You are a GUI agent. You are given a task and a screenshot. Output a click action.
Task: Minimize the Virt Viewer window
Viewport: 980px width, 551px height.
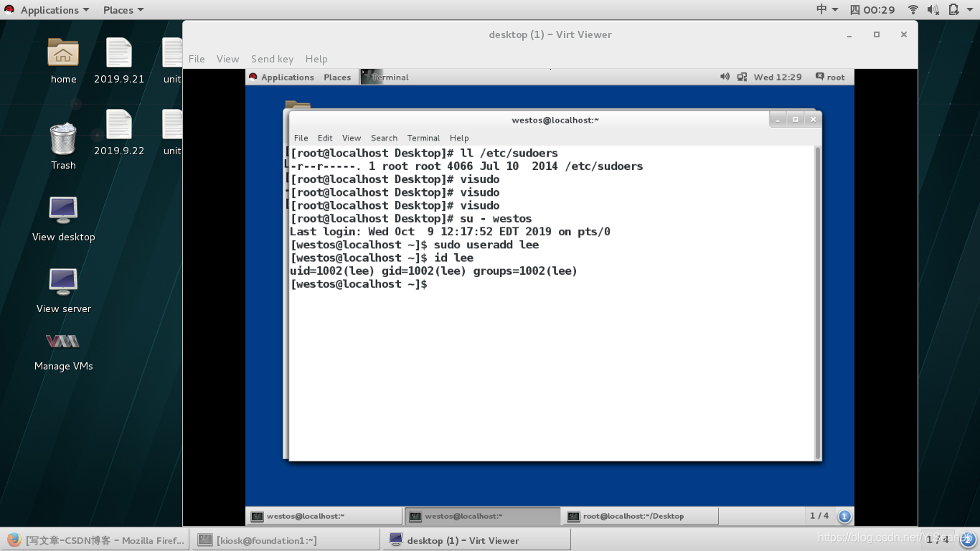coord(850,34)
